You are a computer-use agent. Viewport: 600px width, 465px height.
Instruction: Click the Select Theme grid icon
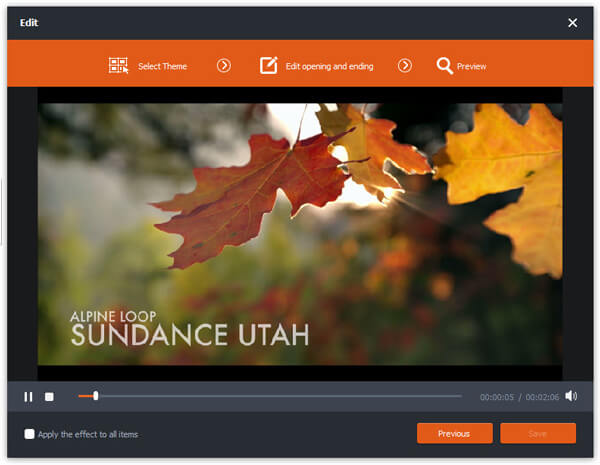(119, 66)
